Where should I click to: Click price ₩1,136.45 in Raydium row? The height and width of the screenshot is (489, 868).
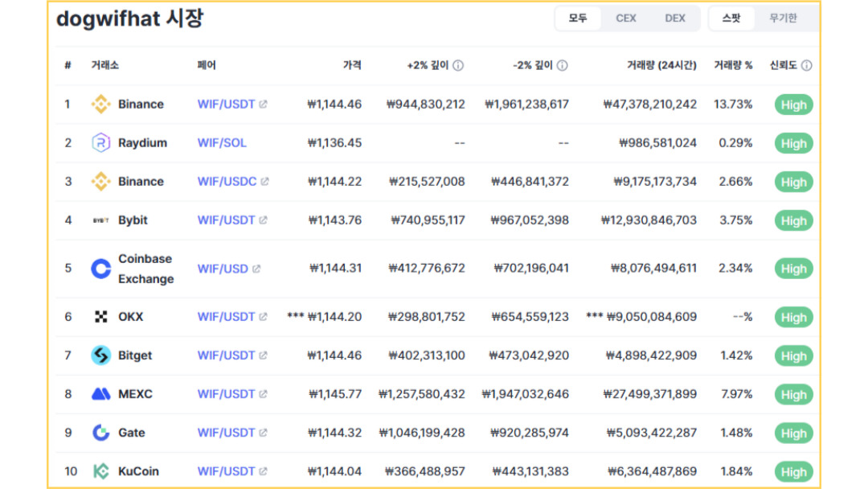pyautogui.click(x=334, y=143)
